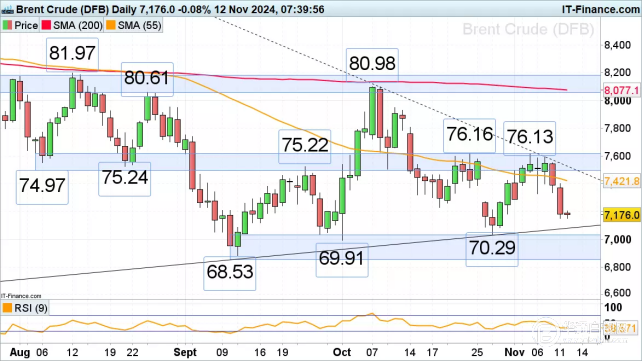Click small IT-Finance.com text above RSI panel
Screen dimensions: 643x362
pyautogui.click(x=21, y=296)
